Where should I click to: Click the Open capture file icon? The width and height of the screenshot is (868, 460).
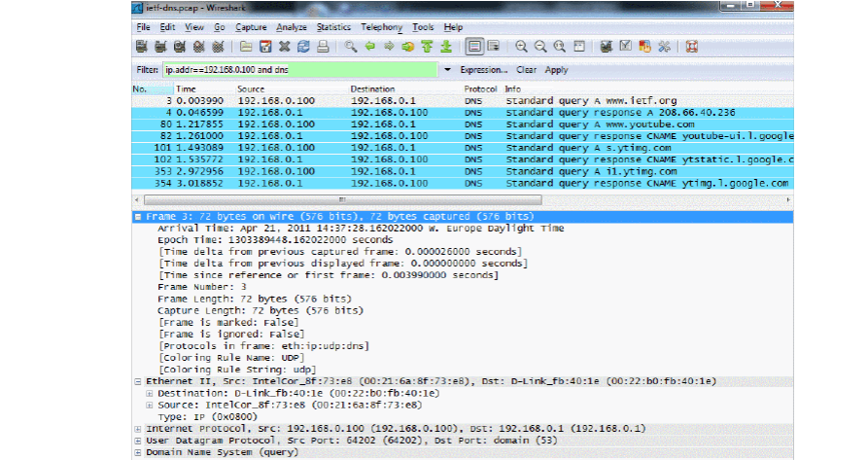247,46
